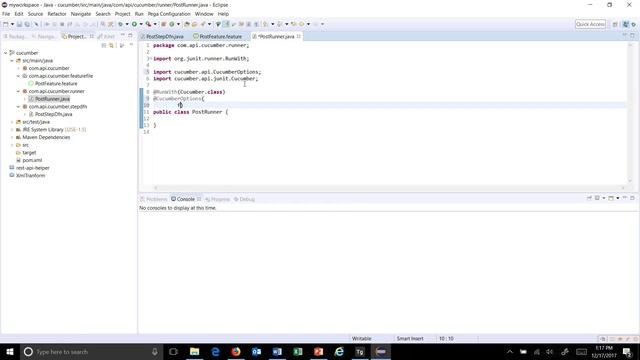The width and height of the screenshot is (640, 360).
Task: Switch to the JUnit view tab
Action: [x=106, y=36]
